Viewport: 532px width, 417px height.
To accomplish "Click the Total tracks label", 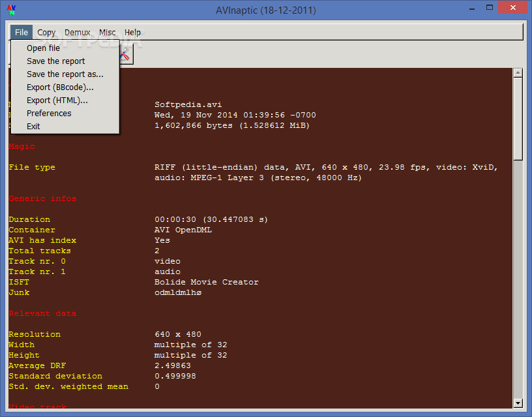I will (40, 251).
